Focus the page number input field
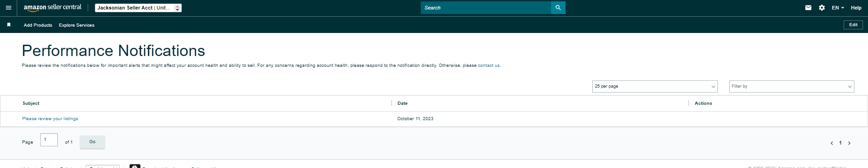868x168 pixels. [x=49, y=140]
